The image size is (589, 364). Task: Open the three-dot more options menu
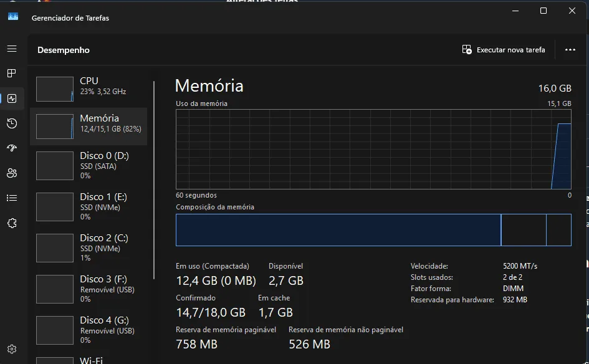[x=570, y=50]
